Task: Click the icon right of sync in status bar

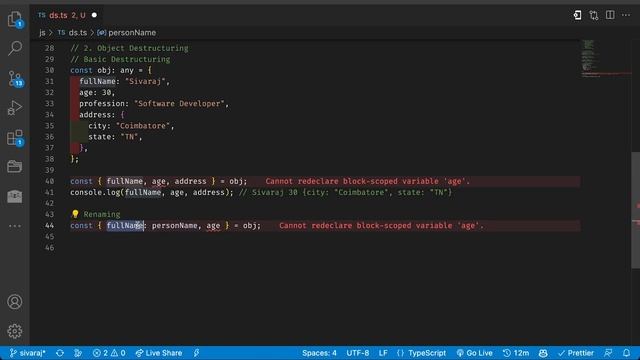Action: pos(78,353)
